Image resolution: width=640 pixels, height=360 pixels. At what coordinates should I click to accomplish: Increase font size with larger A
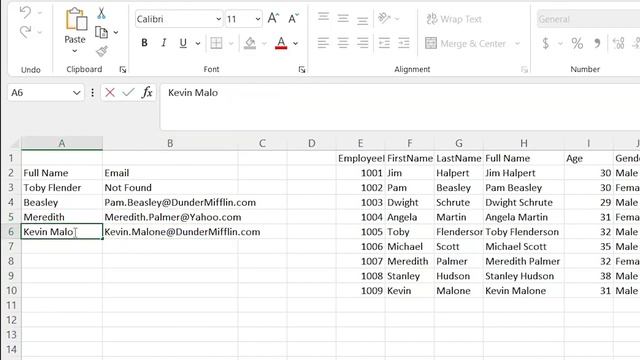click(x=273, y=18)
